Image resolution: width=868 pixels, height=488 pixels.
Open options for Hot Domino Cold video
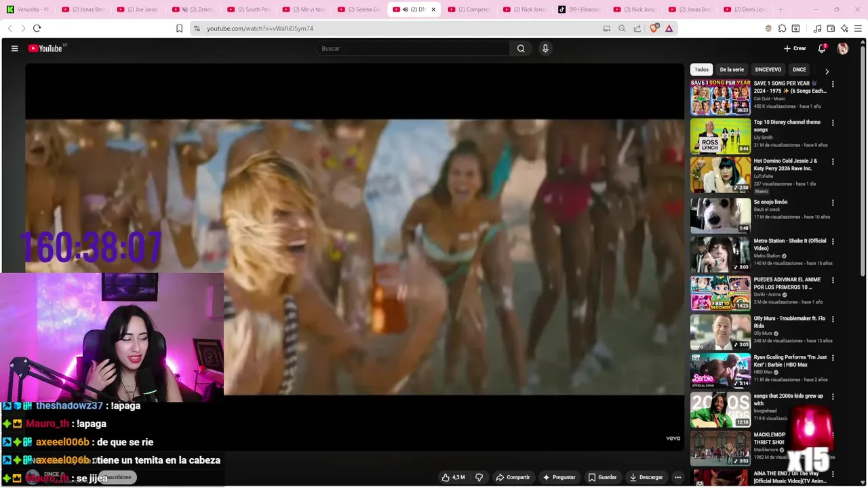click(833, 162)
